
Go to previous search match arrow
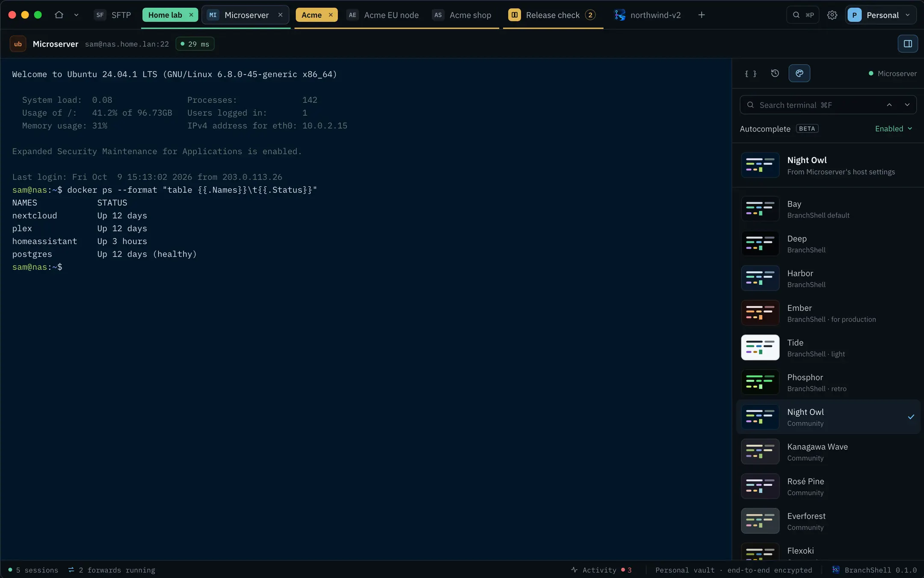coord(889,105)
